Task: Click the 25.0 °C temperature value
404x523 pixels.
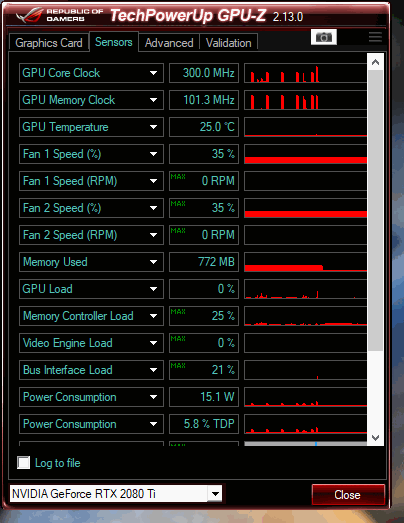Action: click(x=204, y=127)
